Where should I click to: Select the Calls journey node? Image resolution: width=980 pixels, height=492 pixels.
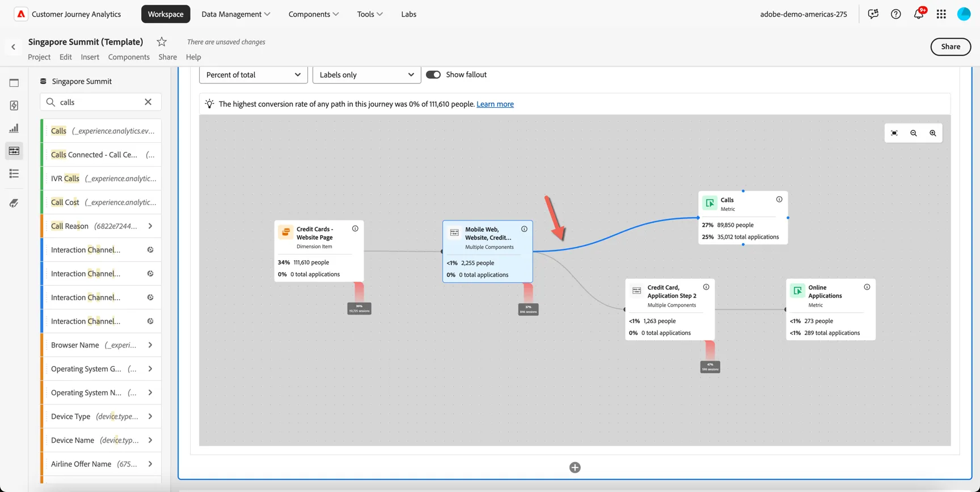[743, 218]
